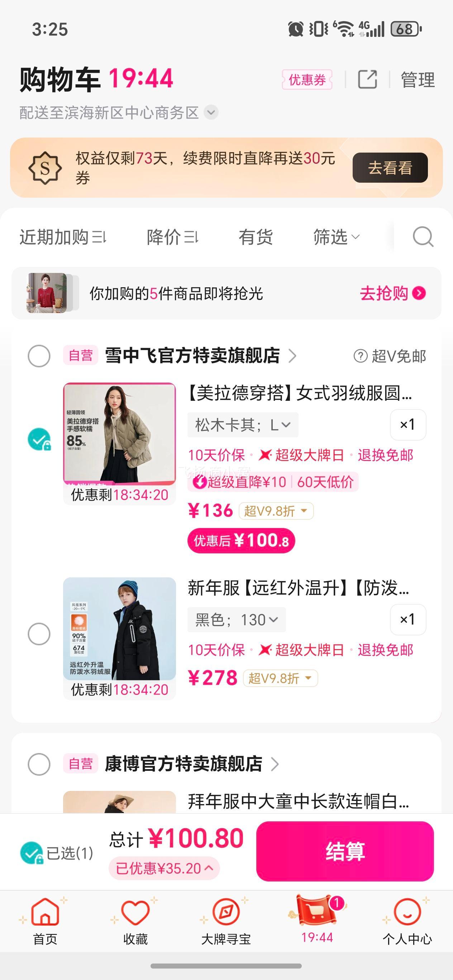
Task: Tap the 去看看 renewal button
Action: point(390,168)
